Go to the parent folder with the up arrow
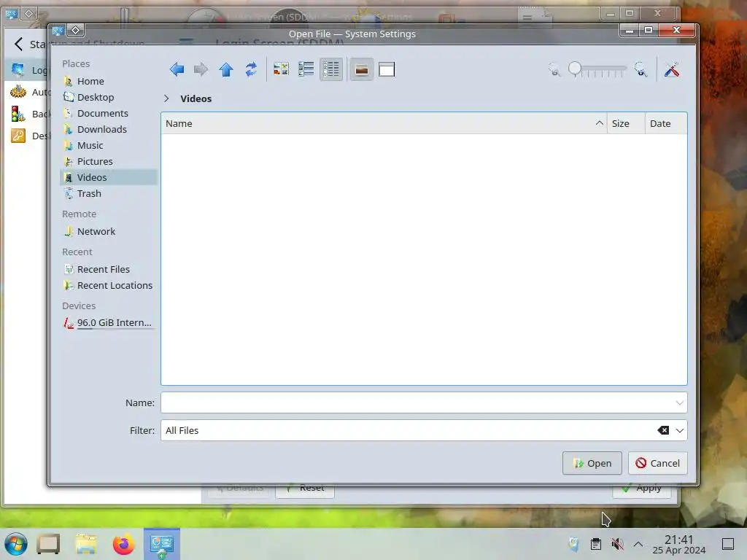The width and height of the screenshot is (747, 560). click(x=226, y=69)
